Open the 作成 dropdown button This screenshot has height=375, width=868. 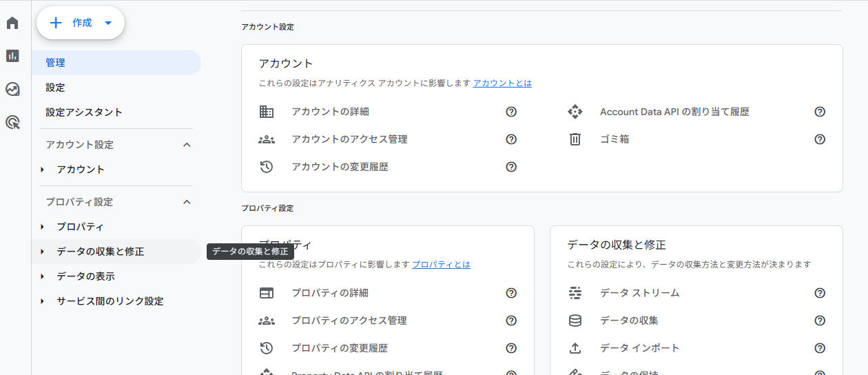[81, 23]
